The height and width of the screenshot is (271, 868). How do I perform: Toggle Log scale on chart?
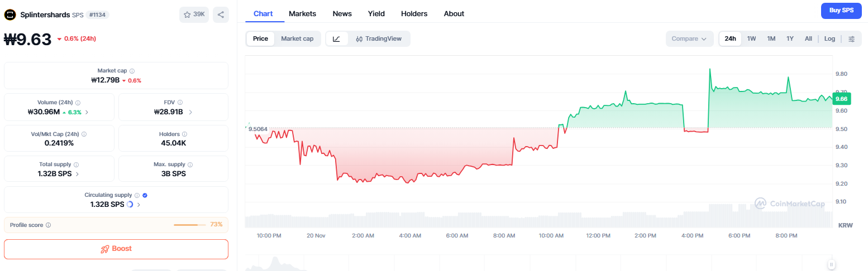[x=830, y=38]
